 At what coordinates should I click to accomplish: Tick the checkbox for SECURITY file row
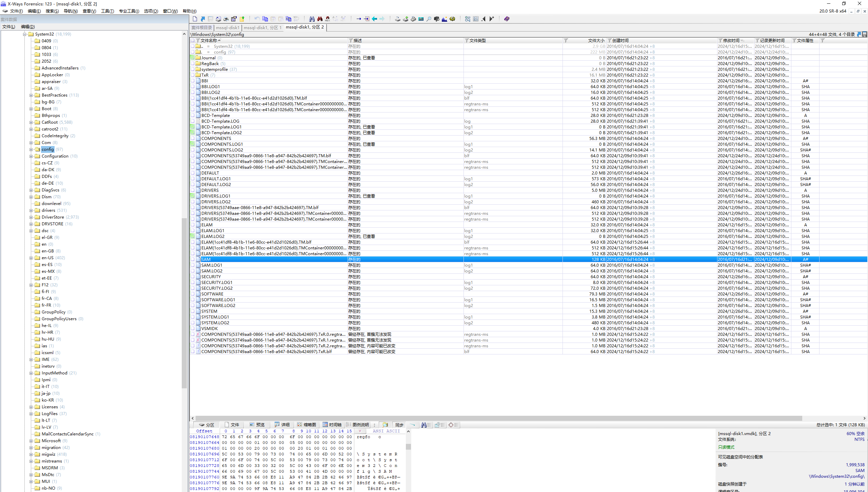point(193,277)
